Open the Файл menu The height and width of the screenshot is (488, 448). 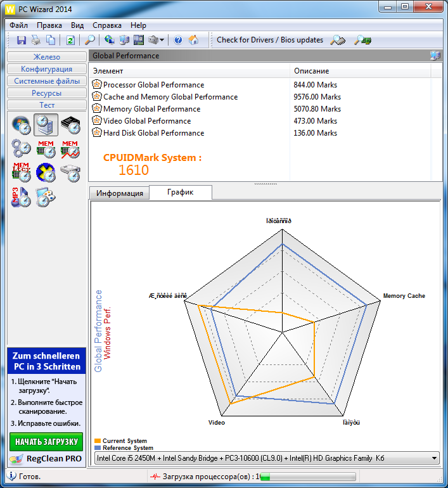[x=18, y=25]
